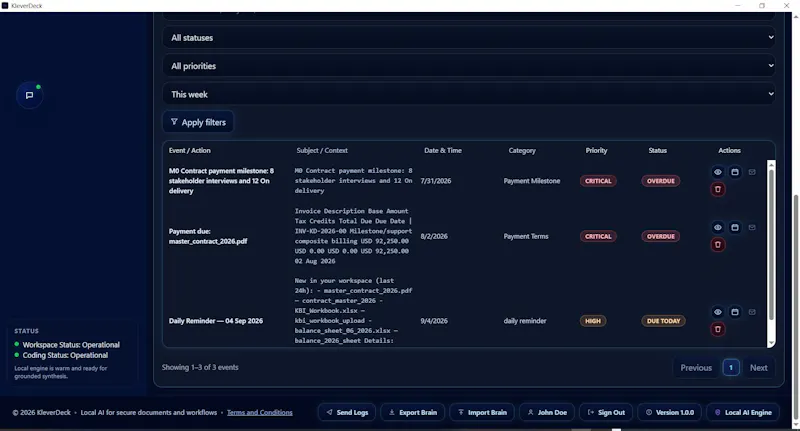Click the events table scrollbar down arrow
The image size is (800, 431).
(771, 343)
